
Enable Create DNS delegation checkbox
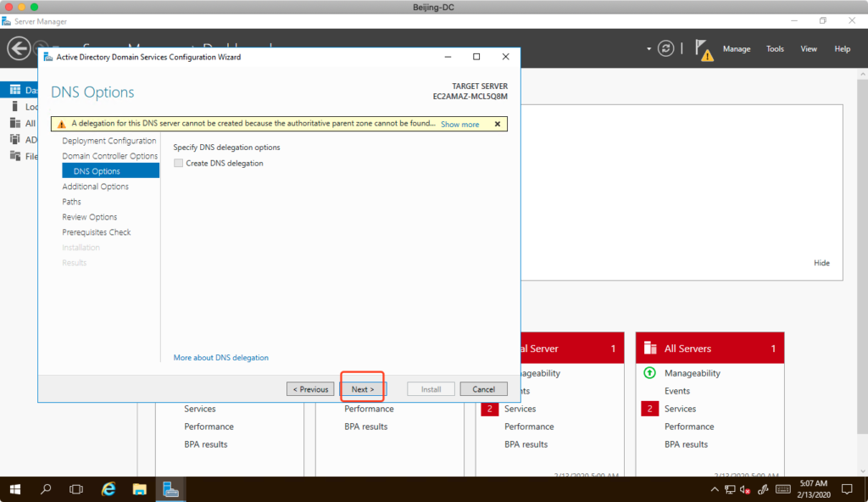[178, 163]
